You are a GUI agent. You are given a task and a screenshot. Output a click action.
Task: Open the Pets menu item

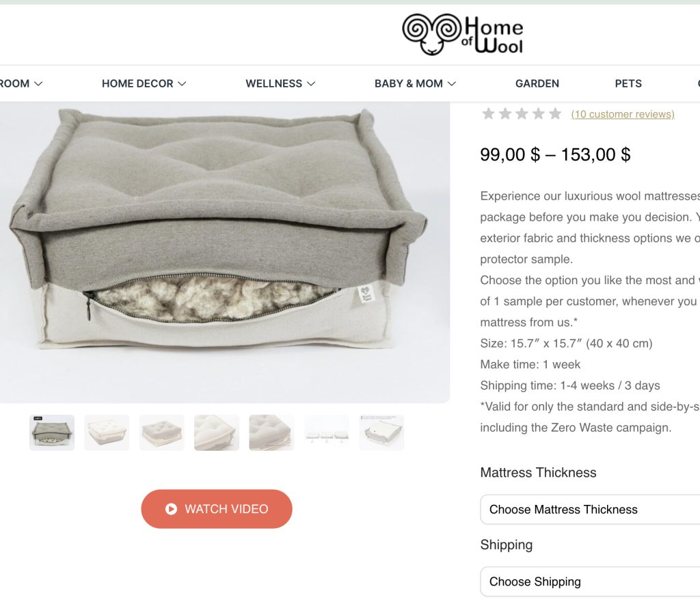(x=628, y=83)
